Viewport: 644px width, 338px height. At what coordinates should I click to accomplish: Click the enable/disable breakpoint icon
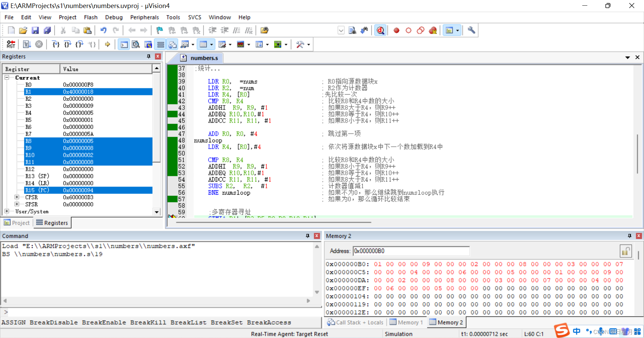click(x=409, y=30)
